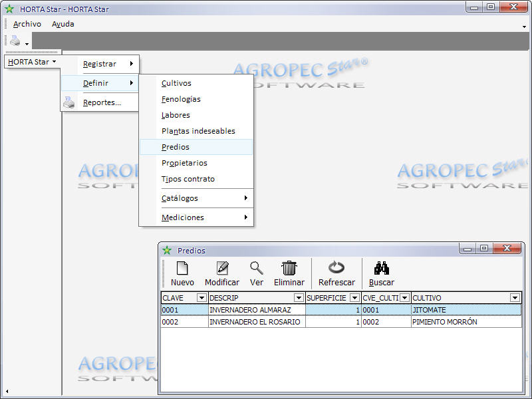The height and width of the screenshot is (399, 532).
Task: Click the PIMIENTO MORRÓN cultivo cell
Action: (x=466, y=322)
